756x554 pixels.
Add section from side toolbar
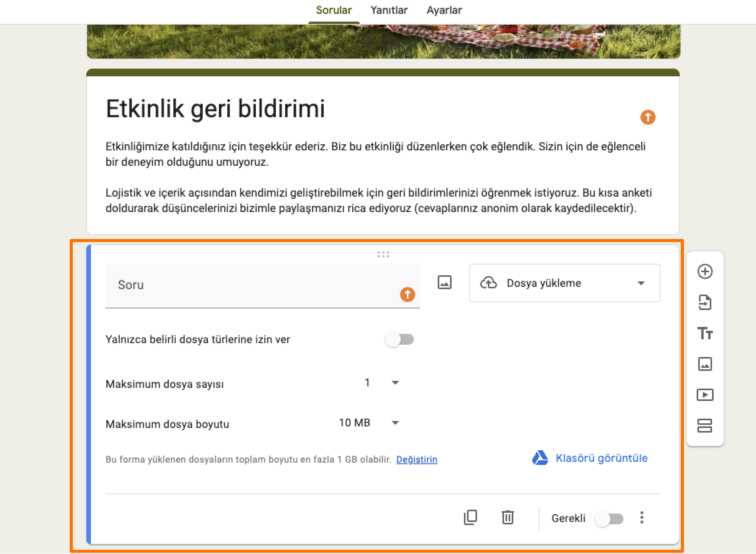pyautogui.click(x=705, y=426)
